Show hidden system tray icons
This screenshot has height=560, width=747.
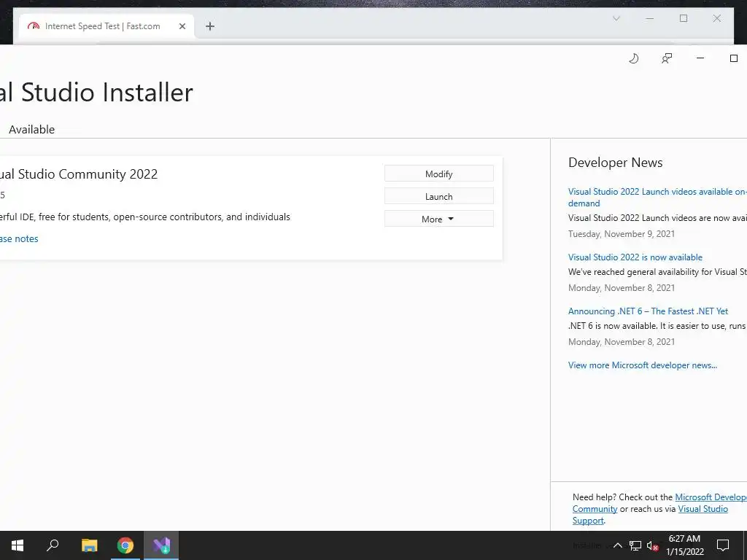pos(617,545)
